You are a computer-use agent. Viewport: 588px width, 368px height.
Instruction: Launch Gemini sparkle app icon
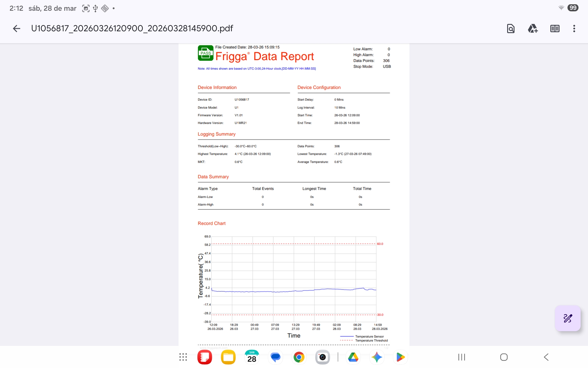pyautogui.click(x=377, y=357)
